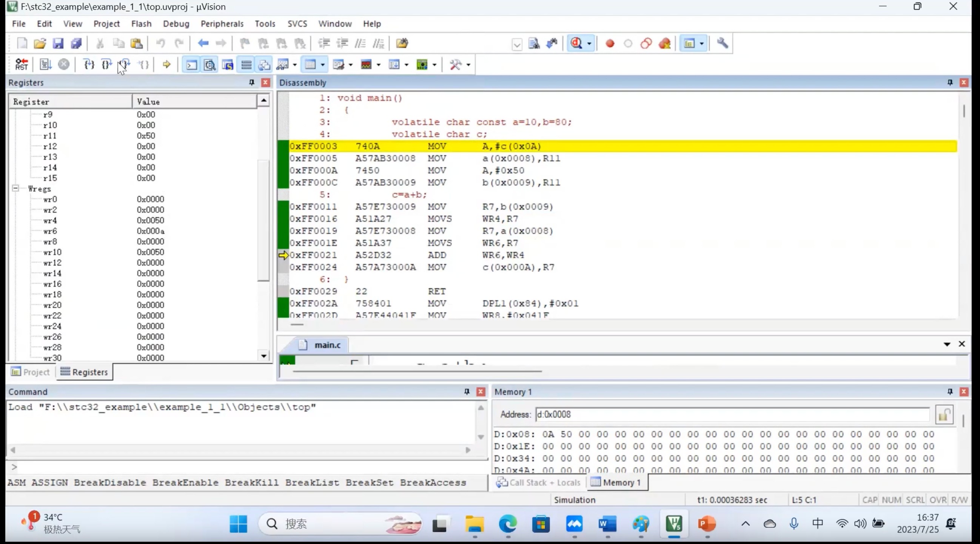Click the Value column header

pos(195,102)
